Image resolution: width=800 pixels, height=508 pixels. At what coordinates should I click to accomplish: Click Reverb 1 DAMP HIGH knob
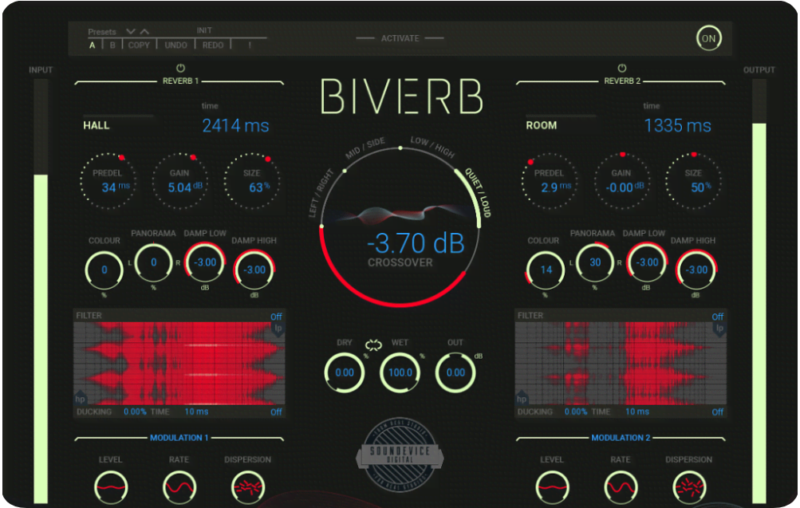254,270
